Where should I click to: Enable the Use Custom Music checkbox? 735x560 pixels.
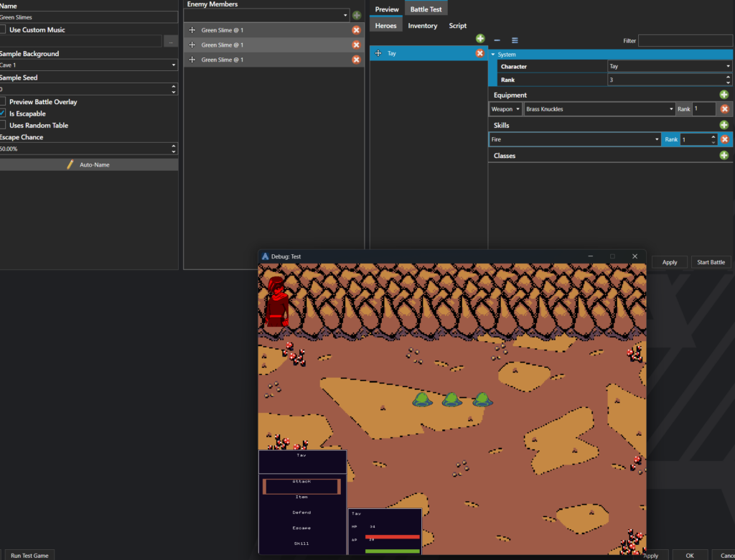click(4, 30)
